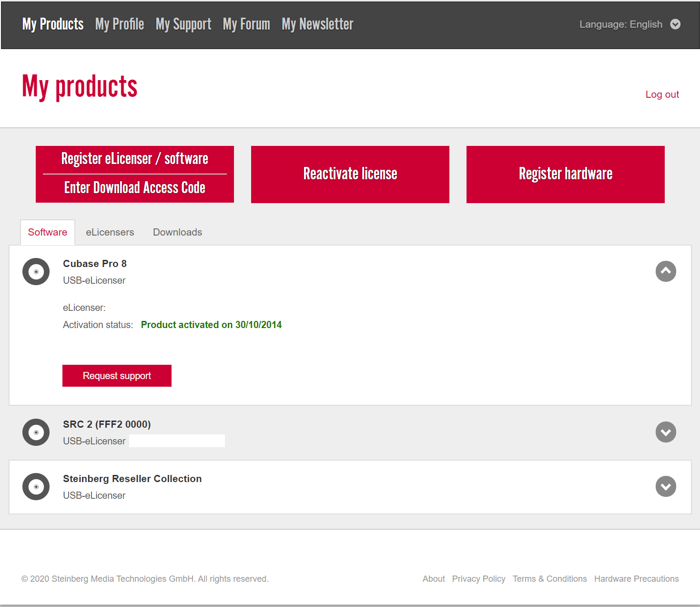Screen dimensions: 700x607
Task: Click the 'eLicenser:' label under Cubase Pro 8
Action: pyautogui.click(x=84, y=308)
